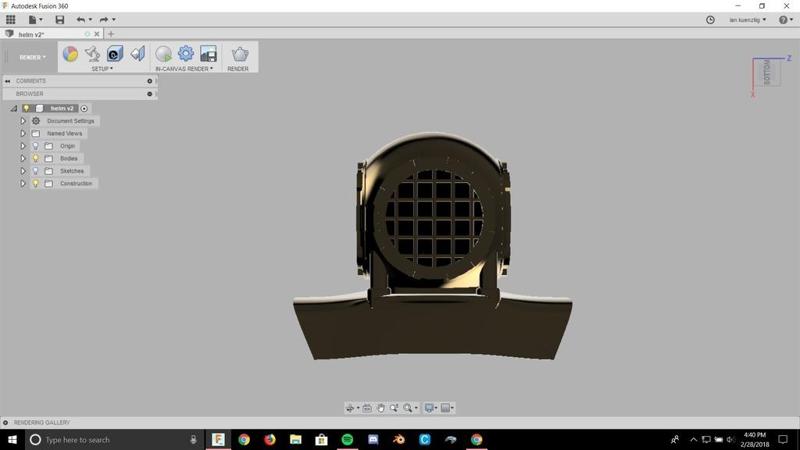
Task: Click the Capture Image icon
Action: 208,54
